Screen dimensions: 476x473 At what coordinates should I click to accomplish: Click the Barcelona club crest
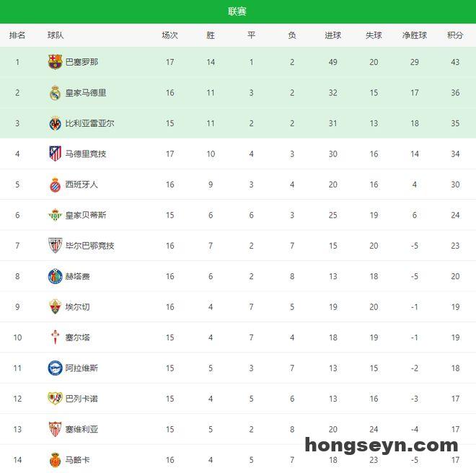(x=55, y=62)
